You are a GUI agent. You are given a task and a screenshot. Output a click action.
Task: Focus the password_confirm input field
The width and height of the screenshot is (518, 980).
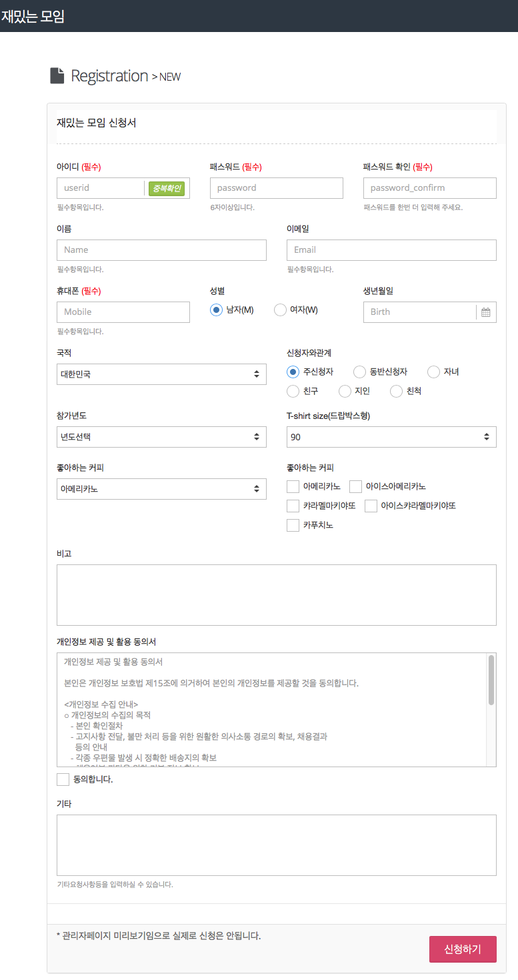tap(430, 188)
